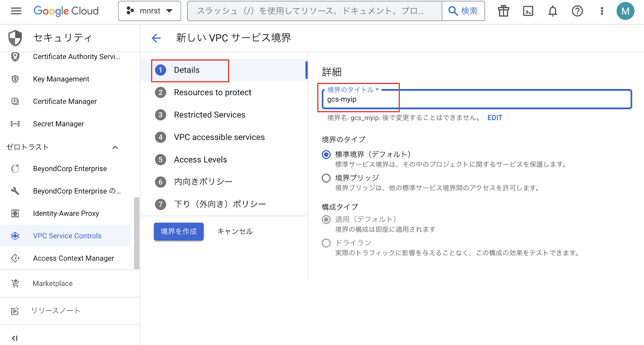Click the セキュリティ header text
The height and width of the screenshot is (345, 644).
63,38
